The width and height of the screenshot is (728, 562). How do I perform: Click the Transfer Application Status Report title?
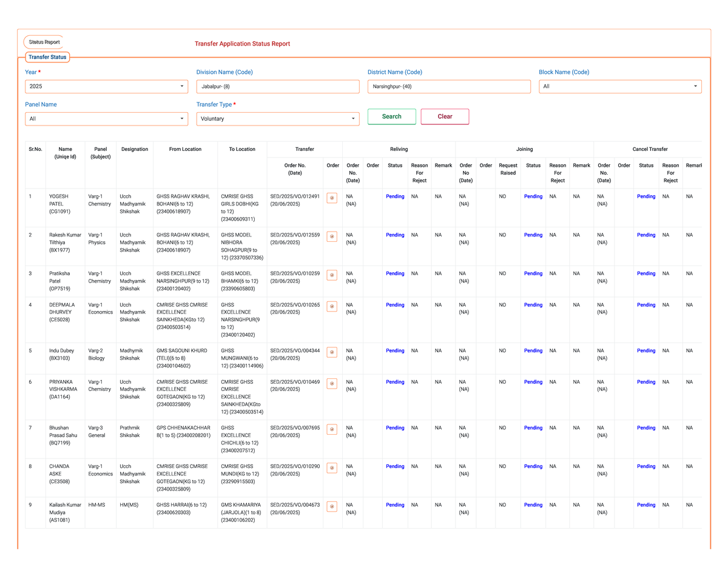point(242,44)
